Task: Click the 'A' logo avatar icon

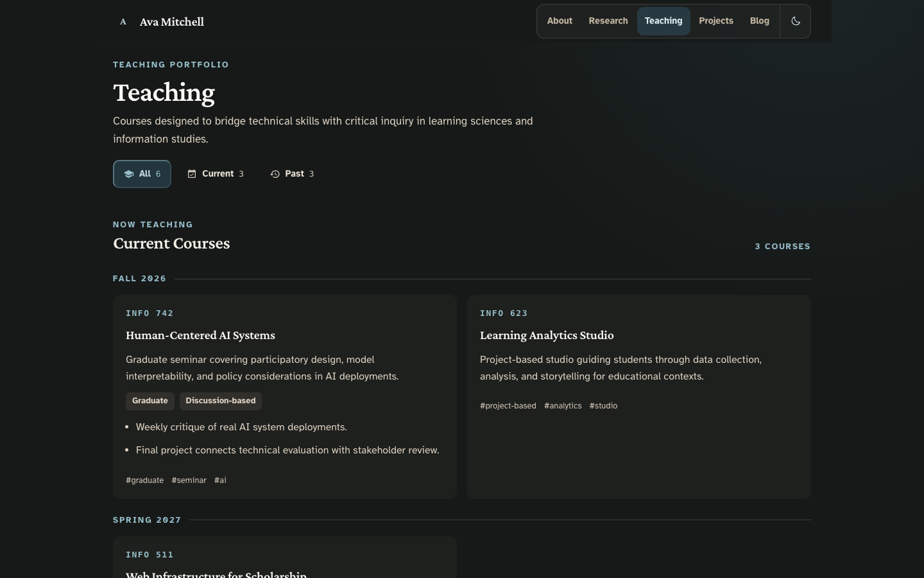Action: point(123,22)
